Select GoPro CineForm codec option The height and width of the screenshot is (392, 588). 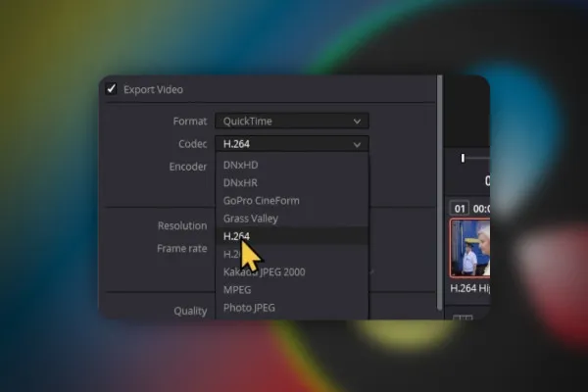[x=292, y=201]
